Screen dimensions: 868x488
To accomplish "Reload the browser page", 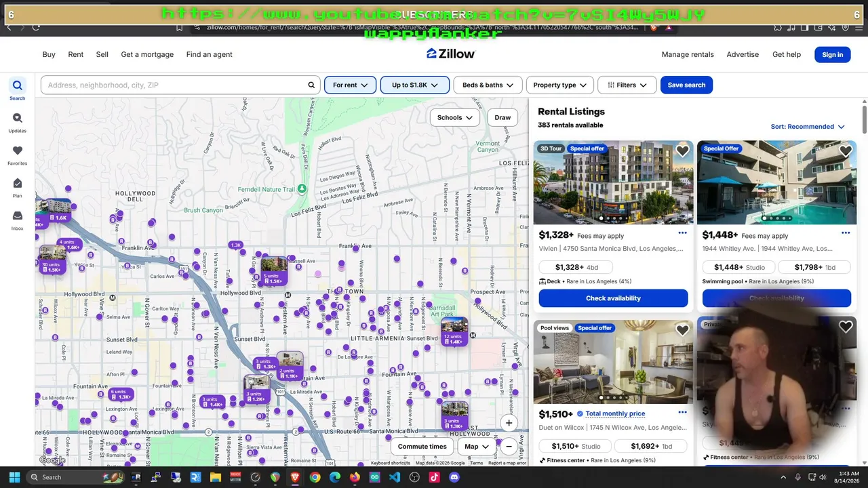I will pyautogui.click(x=35, y=27).
